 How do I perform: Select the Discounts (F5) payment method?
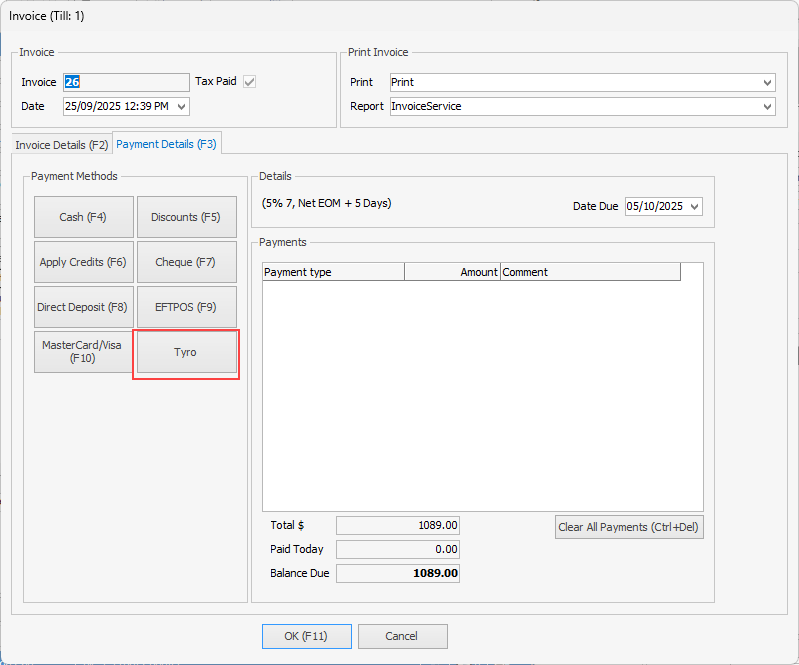coord(186,217)
